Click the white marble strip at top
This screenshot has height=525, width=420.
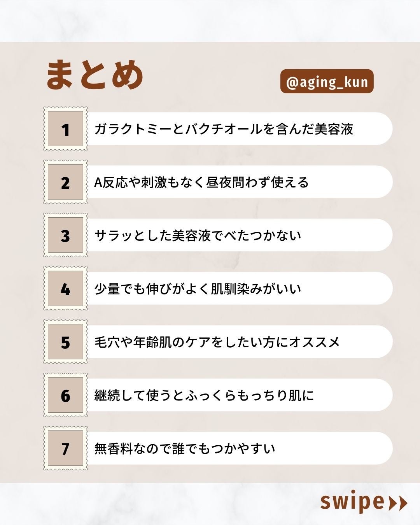point(210,20)
